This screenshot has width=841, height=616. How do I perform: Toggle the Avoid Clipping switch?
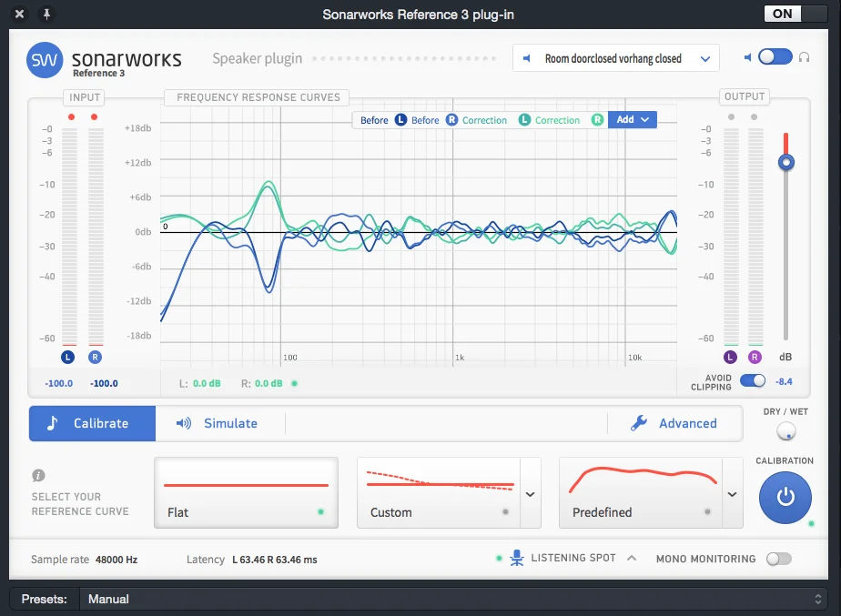[753, 380]
